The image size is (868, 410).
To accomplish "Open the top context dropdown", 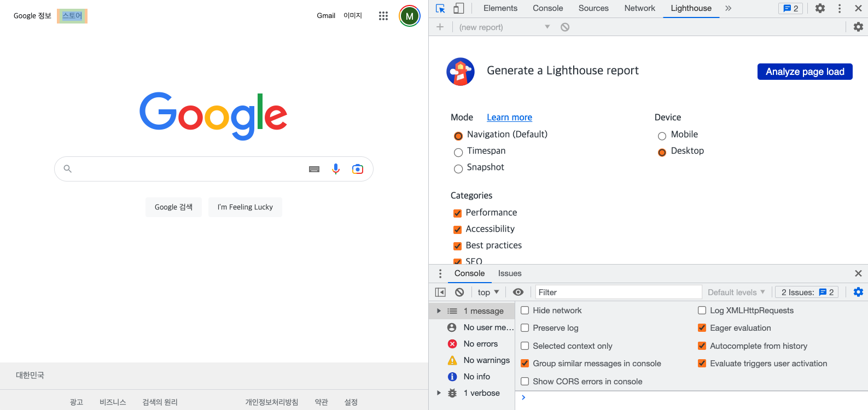I will tap(488, 292).
